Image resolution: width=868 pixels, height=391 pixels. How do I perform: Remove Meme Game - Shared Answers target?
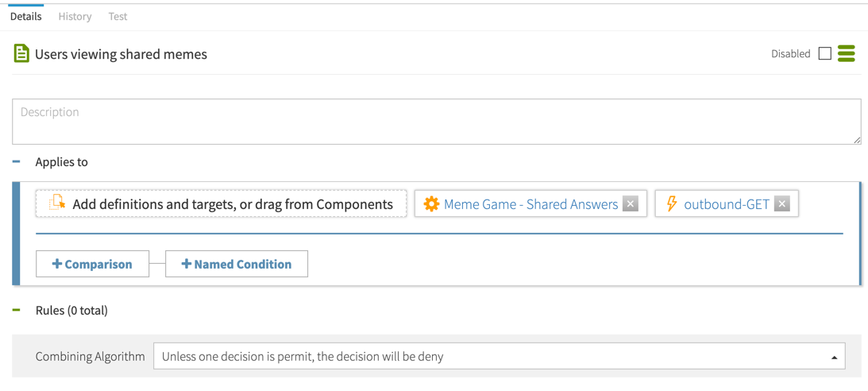pos(631,204)
